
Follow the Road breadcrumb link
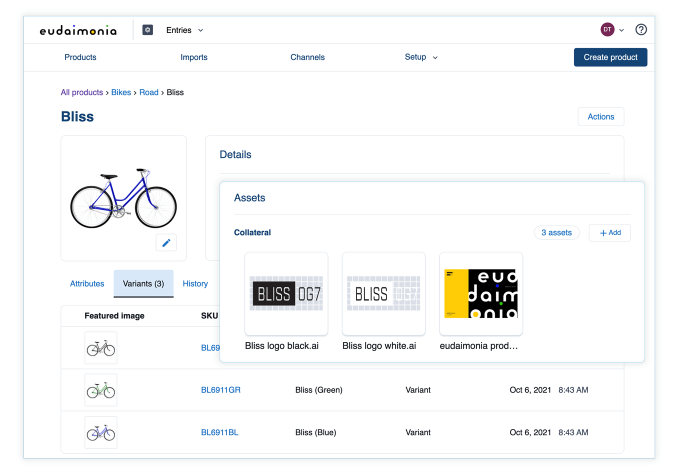coord(149,92)
